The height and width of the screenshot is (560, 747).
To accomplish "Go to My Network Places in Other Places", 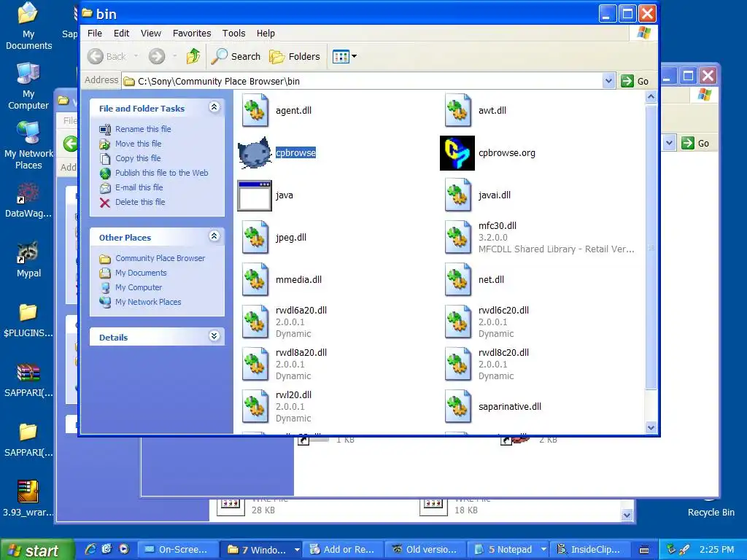I will [148, 302].
